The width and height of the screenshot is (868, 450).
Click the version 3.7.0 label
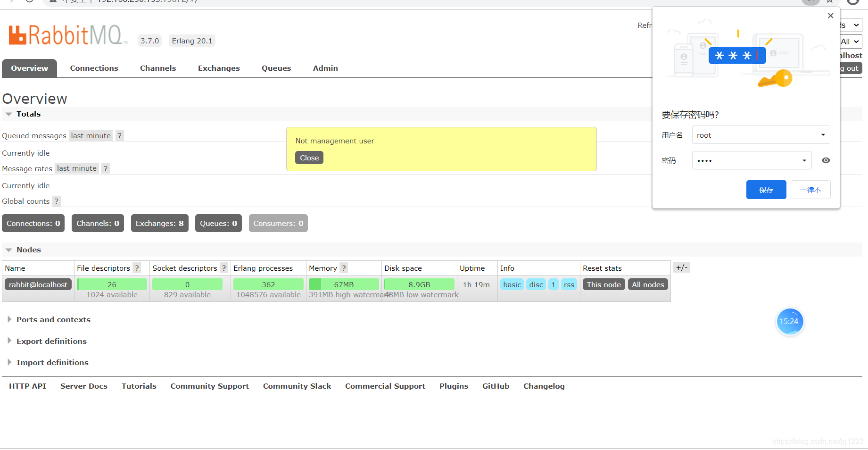click(x=149, y=41)
